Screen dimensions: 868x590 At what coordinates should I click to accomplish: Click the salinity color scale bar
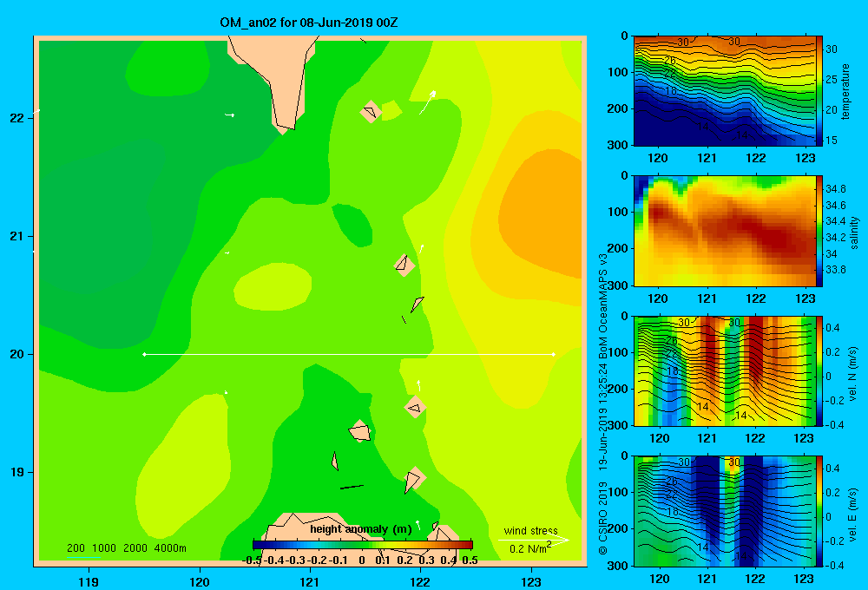click(819, 232)
